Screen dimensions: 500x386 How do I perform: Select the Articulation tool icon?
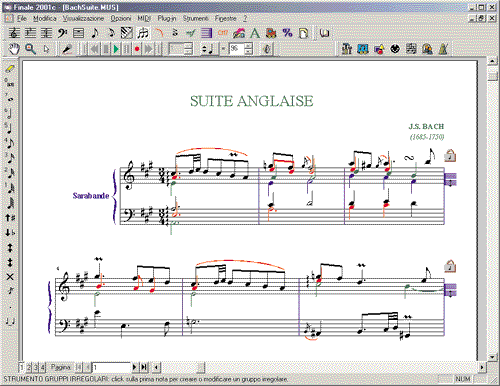(x=175, y=33)
